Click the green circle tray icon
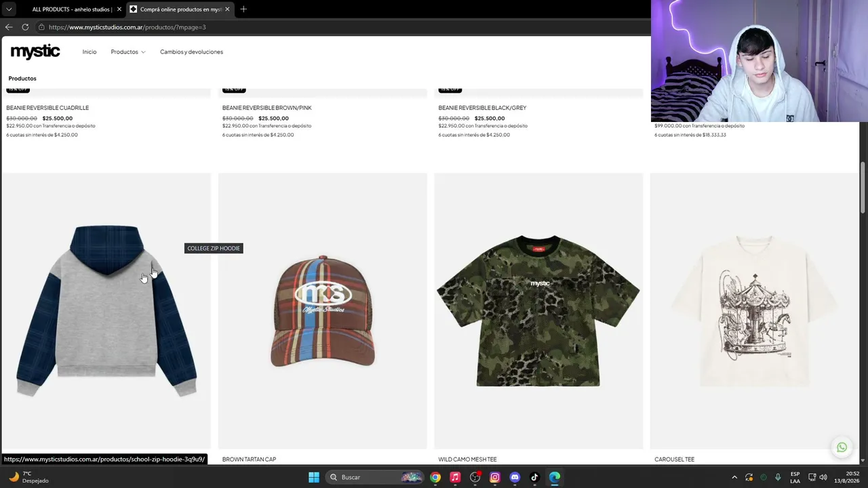The width and height of the screenshot is (868, 488). pos(764,477)
